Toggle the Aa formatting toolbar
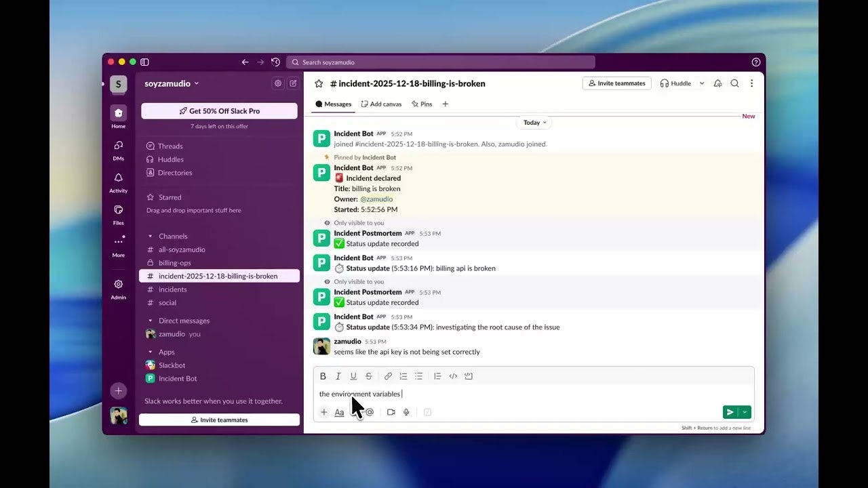Screen dimensions: 868x488 click(x=339, y=412)
